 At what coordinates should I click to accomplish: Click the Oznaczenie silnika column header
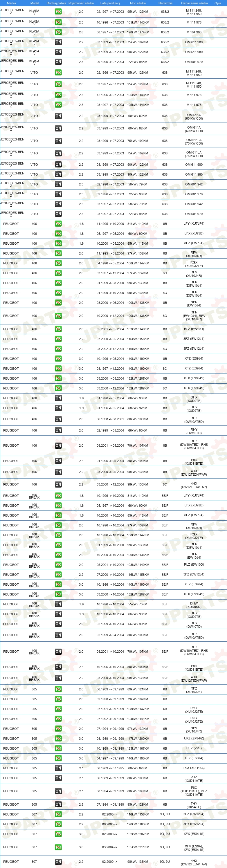[x=194, y=3]
